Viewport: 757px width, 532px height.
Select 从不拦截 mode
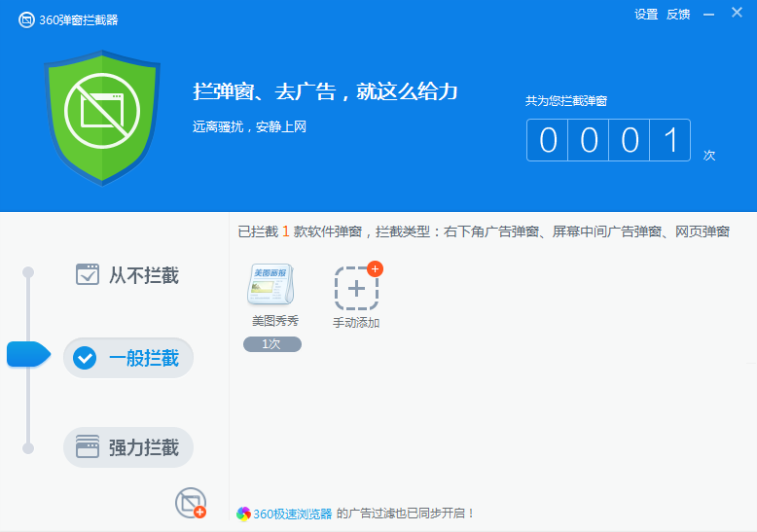coord(127,275)
